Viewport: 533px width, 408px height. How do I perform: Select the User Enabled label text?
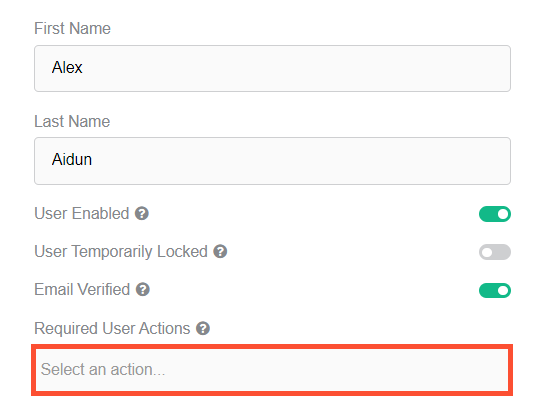82,214
